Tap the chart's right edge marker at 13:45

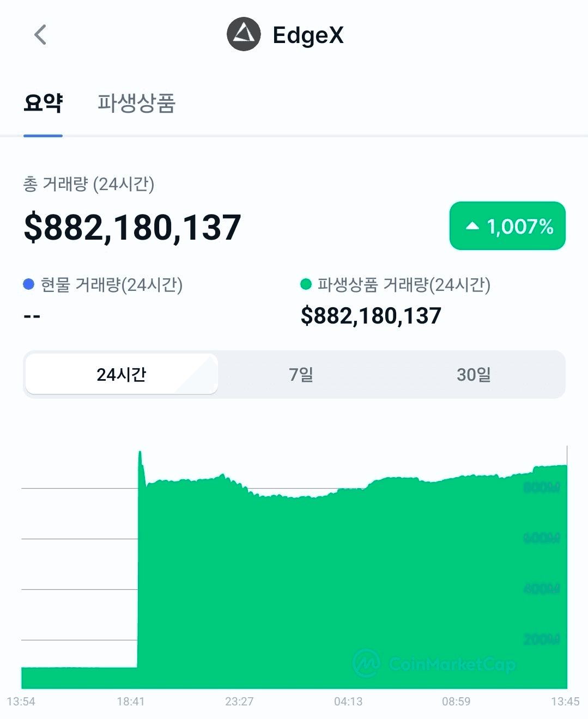coord(567,566)
